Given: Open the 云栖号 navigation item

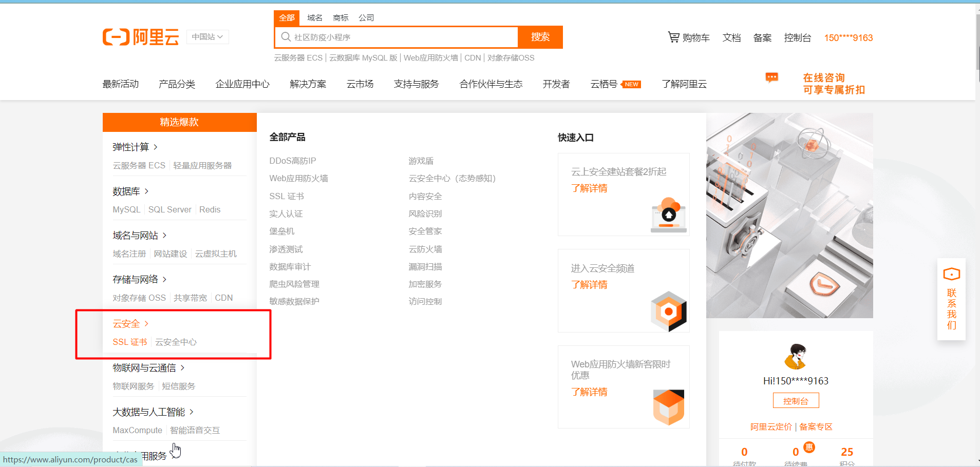Looking at the screenshot, I should pyautogui.click(x=604, y=84).
